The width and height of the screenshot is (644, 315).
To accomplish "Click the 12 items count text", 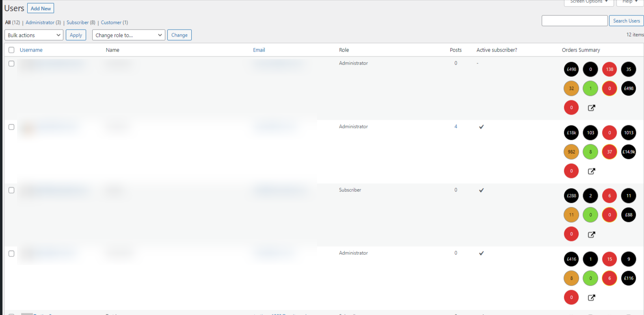I will tap(635, 35).
